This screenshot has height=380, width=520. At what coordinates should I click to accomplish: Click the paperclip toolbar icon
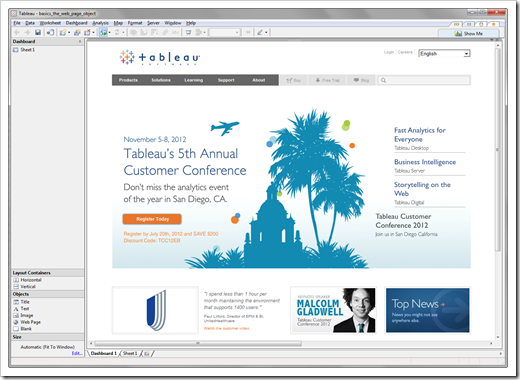[x=165, y=32]
